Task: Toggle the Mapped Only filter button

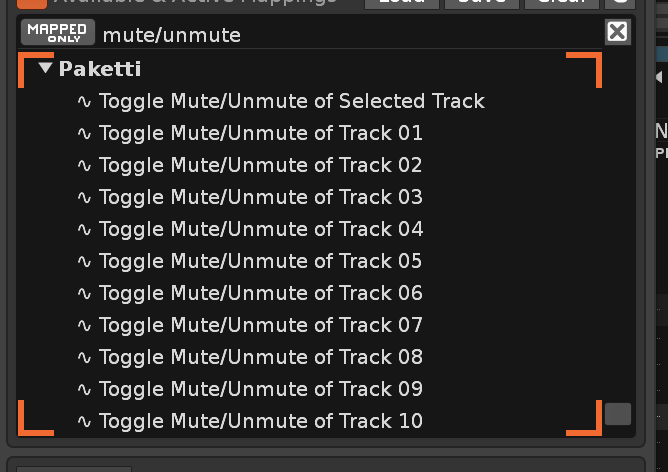Action: tap(57, 33)
